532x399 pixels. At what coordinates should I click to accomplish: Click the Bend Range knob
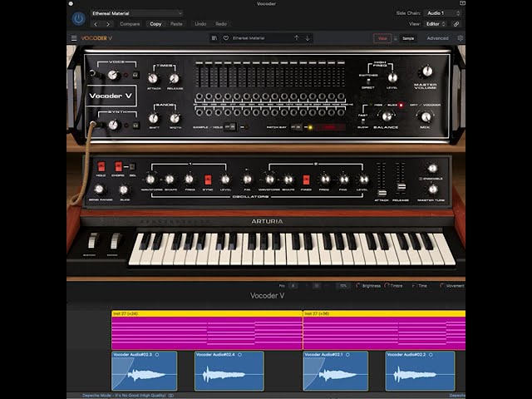click(x=99, y=190)
